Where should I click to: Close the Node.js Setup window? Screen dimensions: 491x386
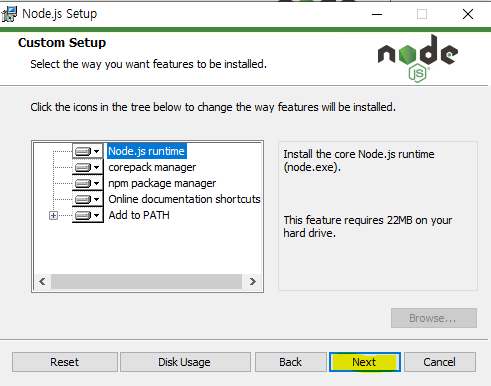468,14
